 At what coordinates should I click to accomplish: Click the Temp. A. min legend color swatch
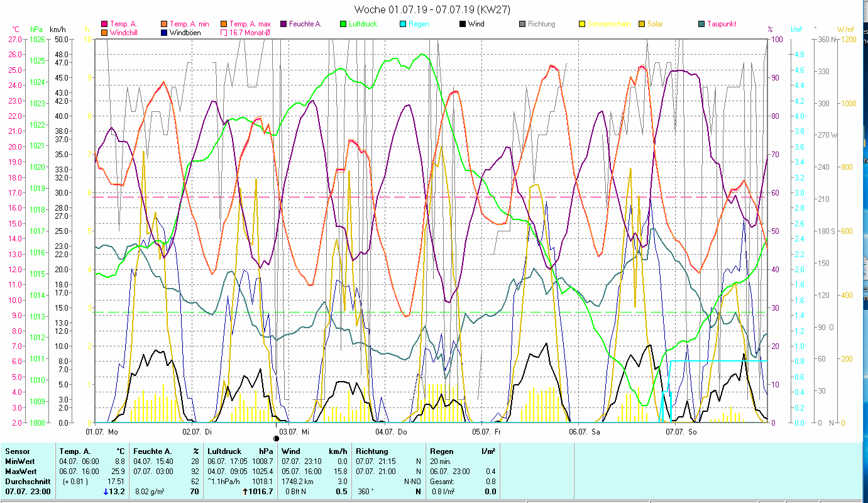(x=165, y=25)
